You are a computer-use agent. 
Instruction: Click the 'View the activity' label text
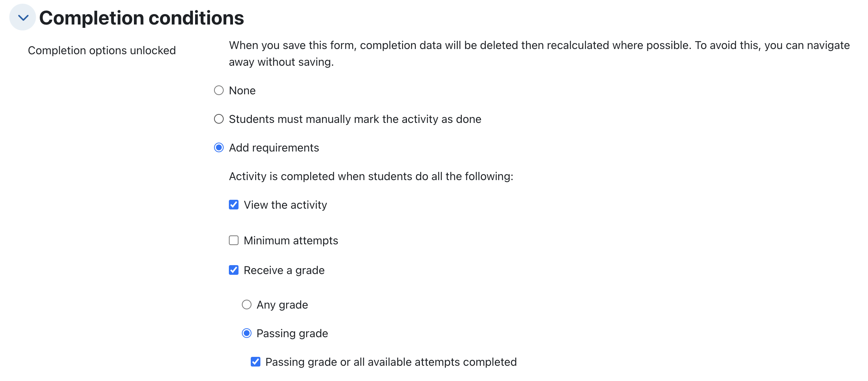coord(285,205)
